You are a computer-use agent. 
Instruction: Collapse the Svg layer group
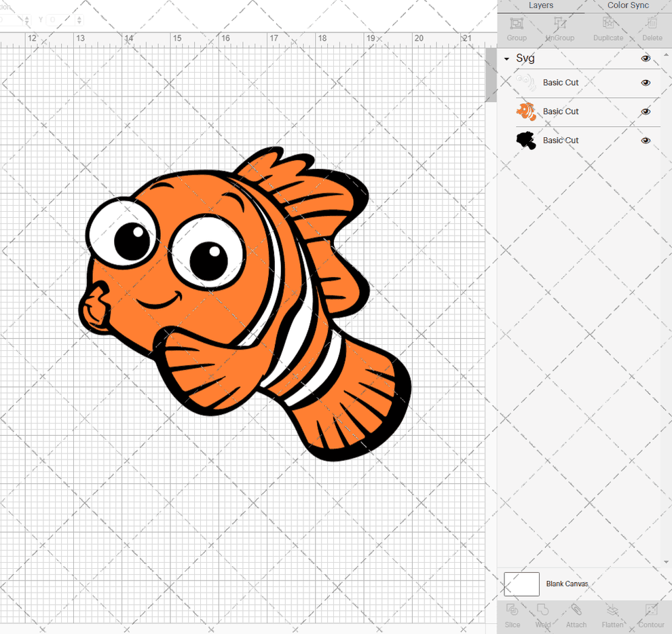(505, 58)
